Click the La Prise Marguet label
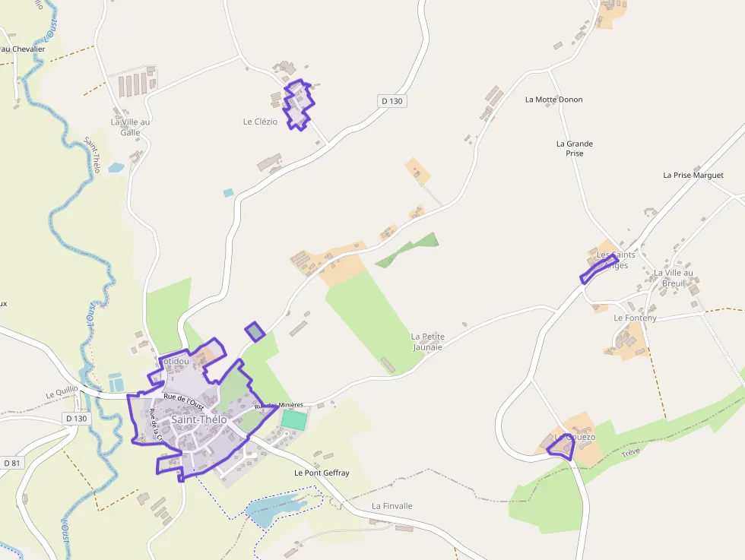Screen dimensions: 745x560 (693, 176)
